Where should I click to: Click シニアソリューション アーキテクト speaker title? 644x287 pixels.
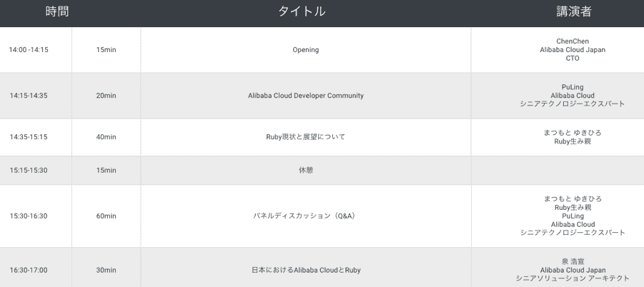point(573,279)
